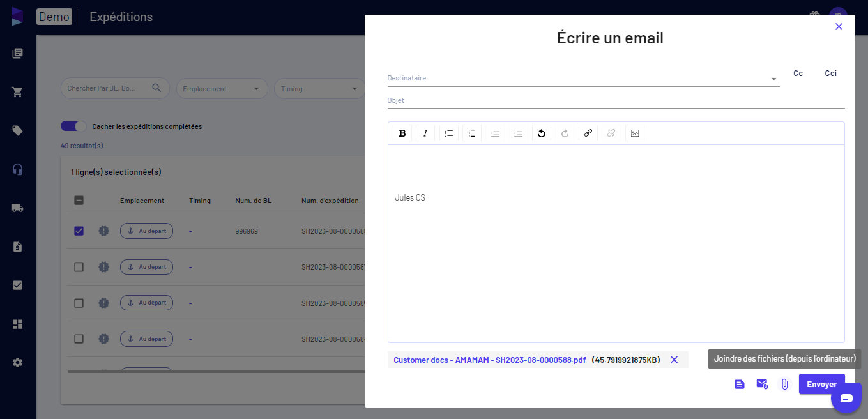Insert a hyperlink in the email
This screenshot has width=868, height=419.
[588, 133]
